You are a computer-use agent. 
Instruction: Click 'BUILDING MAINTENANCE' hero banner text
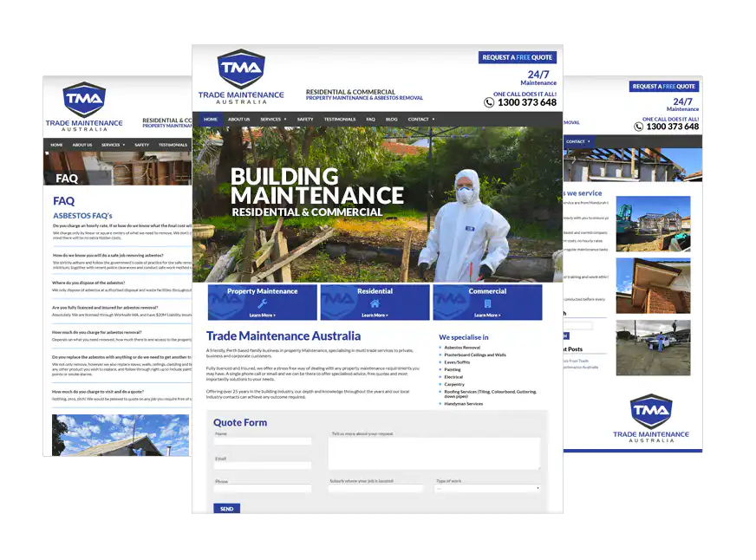click(x=316, y=186)
